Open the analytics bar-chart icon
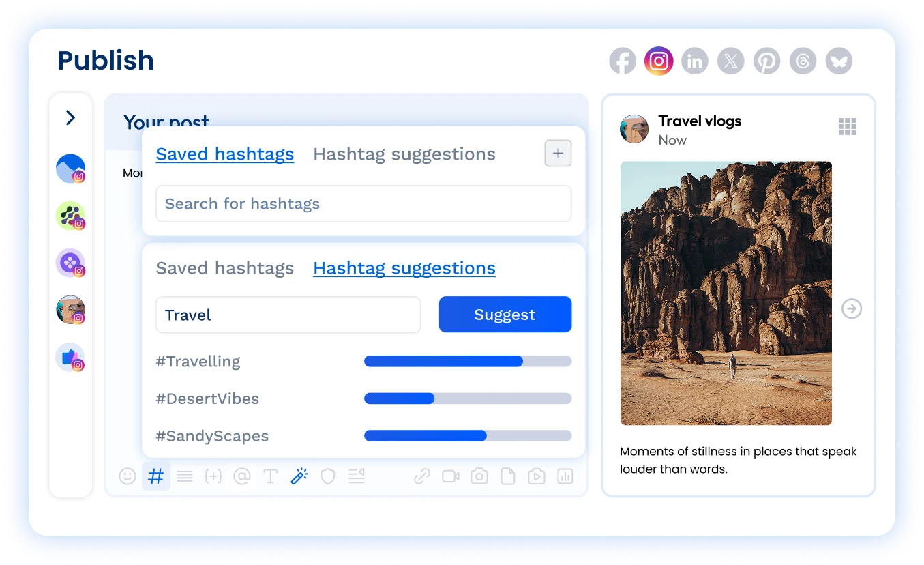 (565, 476)
